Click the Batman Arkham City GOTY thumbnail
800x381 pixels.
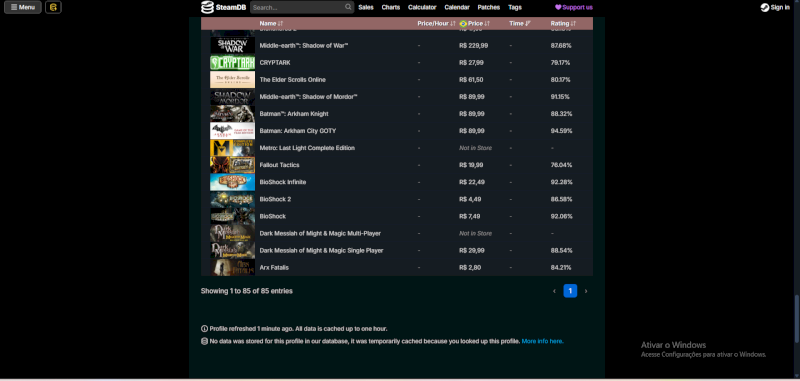click(x=233, y=131)
